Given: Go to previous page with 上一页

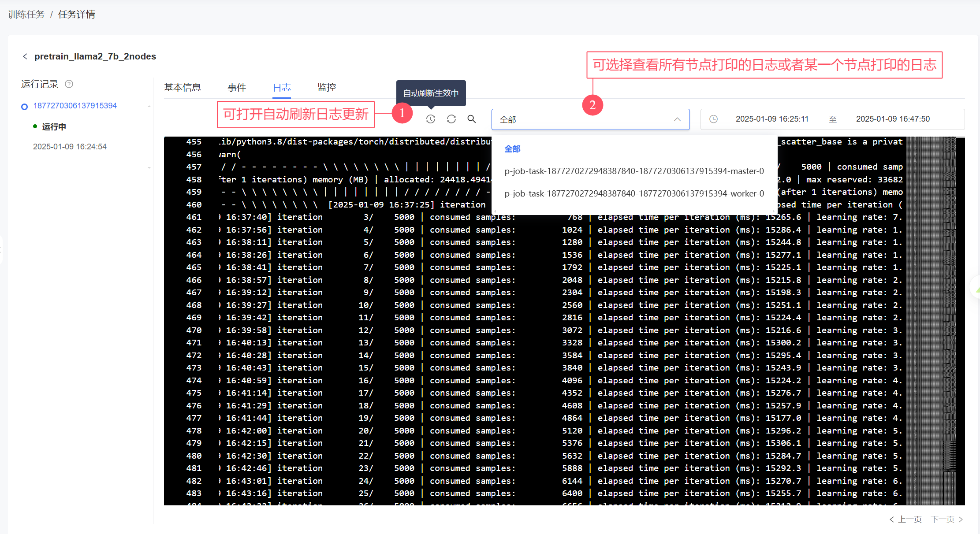Looking at the screenshot, I should (x=905, y=519).
